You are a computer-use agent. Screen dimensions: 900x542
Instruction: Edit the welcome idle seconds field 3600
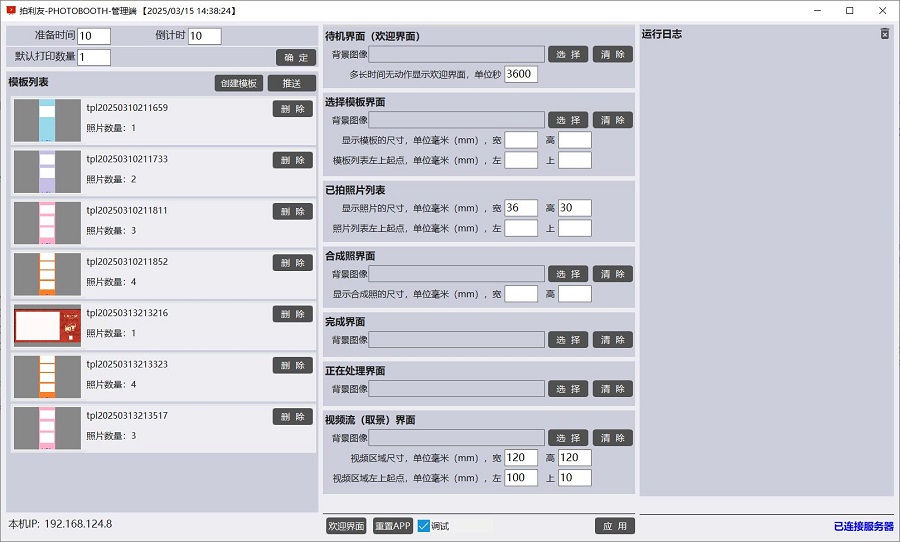521,74
